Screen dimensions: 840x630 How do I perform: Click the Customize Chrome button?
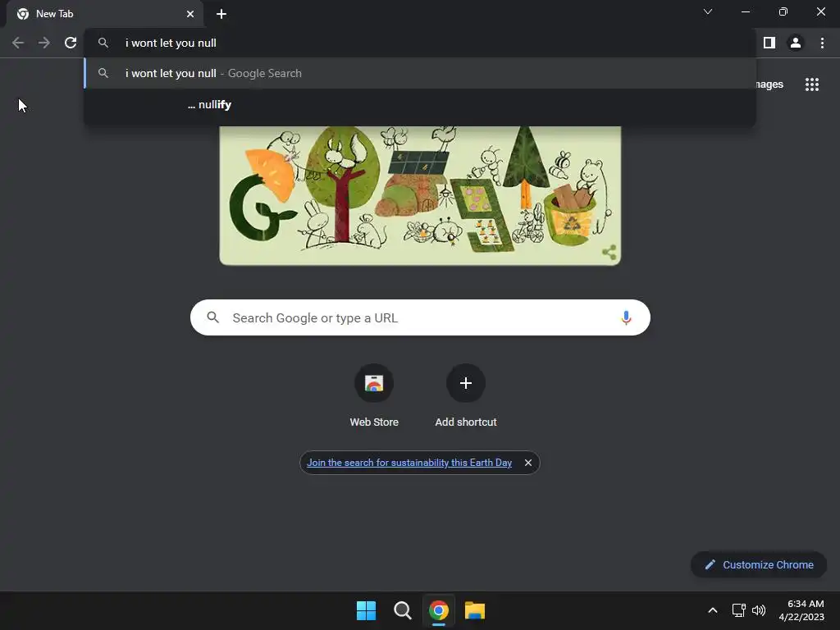759,564
